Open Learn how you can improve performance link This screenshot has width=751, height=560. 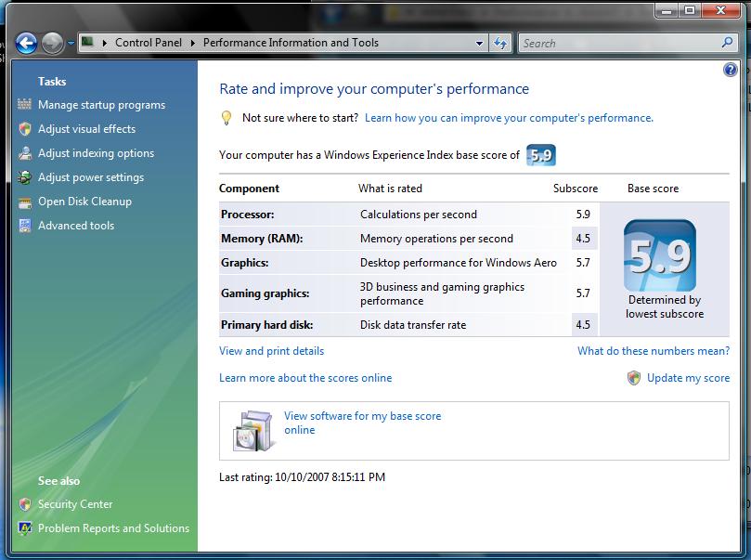pos(509,118)
